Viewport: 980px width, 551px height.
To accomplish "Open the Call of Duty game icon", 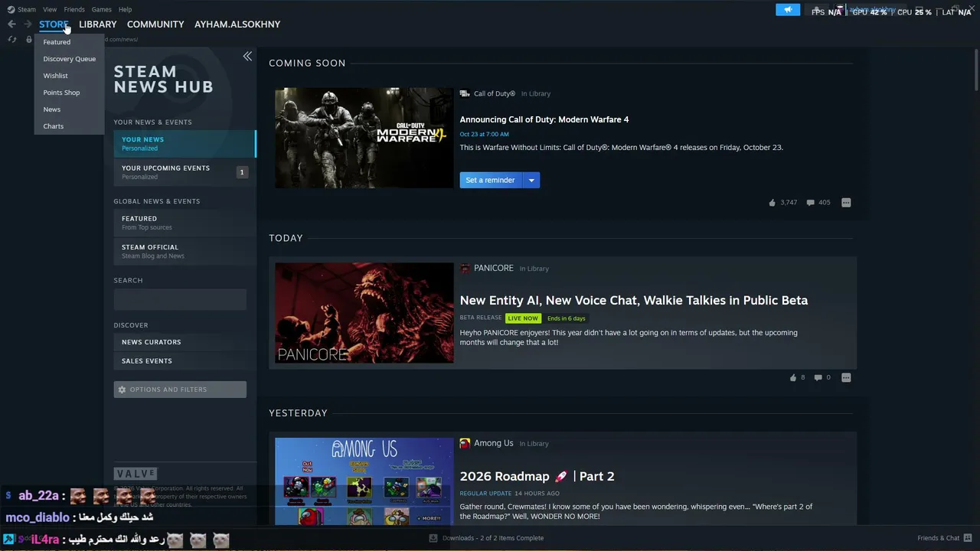I will (465, 93).
